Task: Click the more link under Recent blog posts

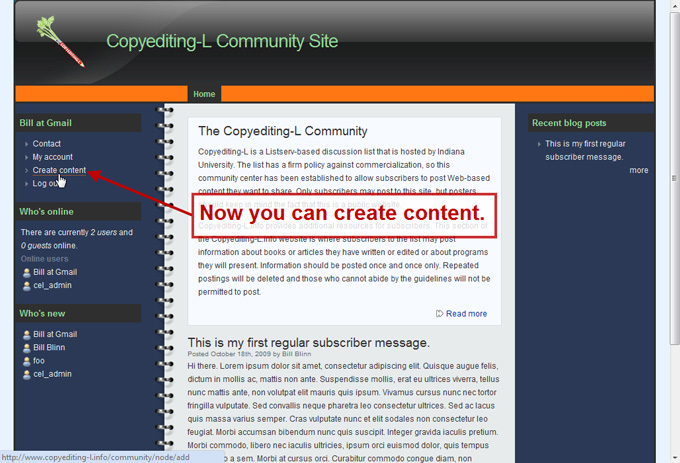Action: (639, 170)
